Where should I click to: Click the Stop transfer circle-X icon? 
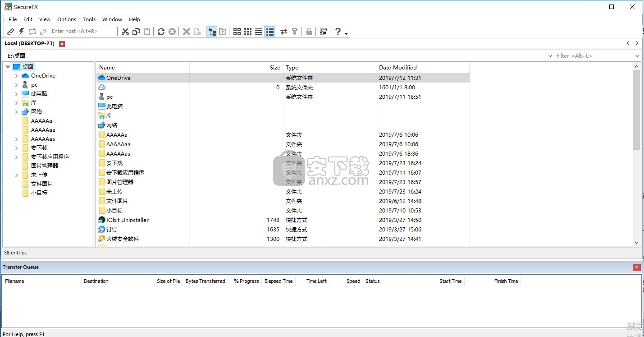point(172,32)
